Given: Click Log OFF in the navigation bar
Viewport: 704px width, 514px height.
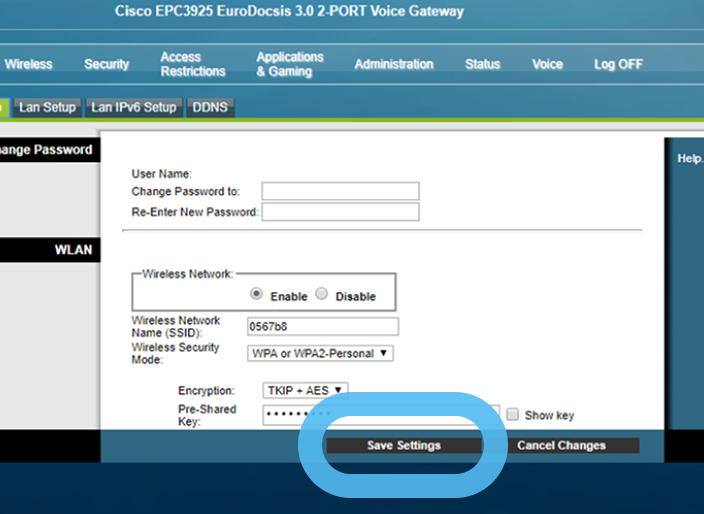Looking at the screenshot, I should (x=618, y=64).
